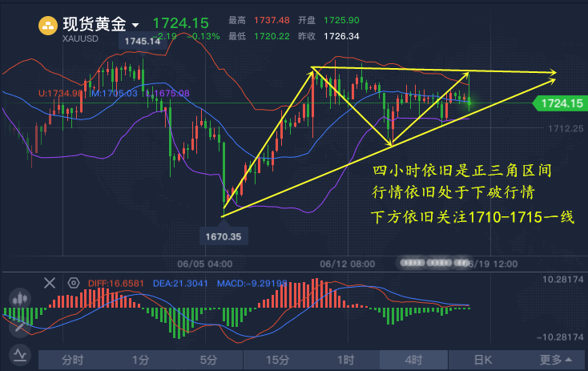588x371 pixels.
Task: Close the MACD indicator panel
Action: (50, 282)
